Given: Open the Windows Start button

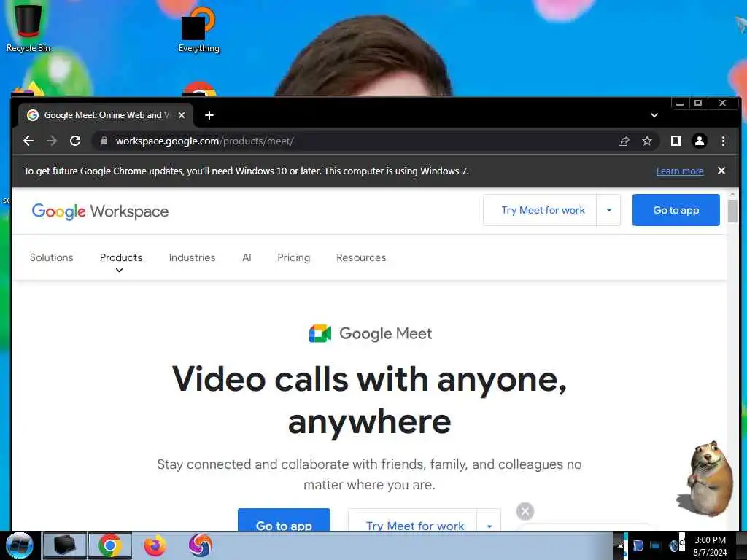Looking at the screenshot, I should coord(20,545).
